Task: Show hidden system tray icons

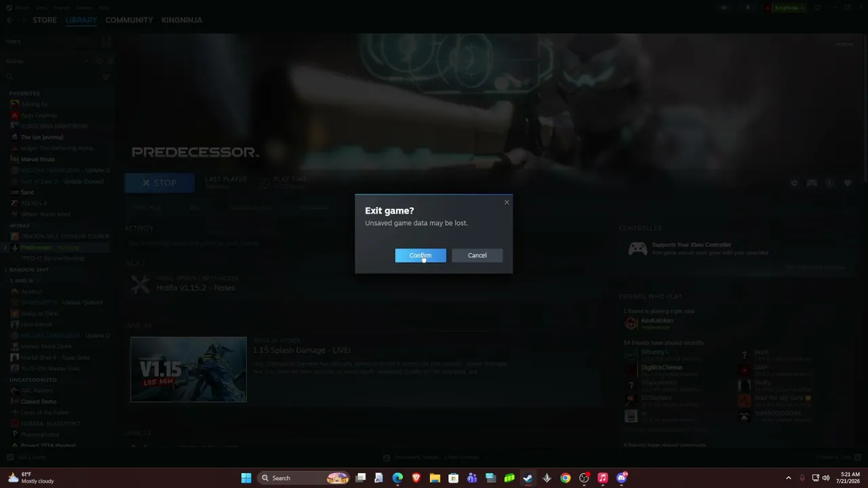Action: 788,478
